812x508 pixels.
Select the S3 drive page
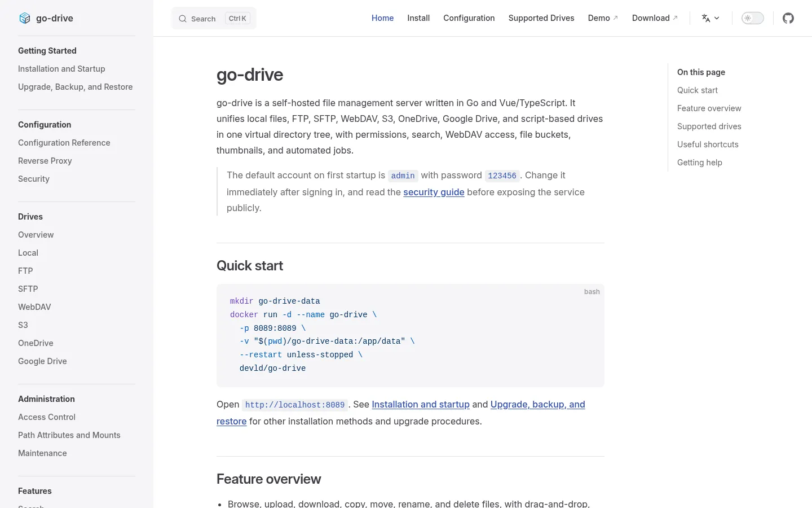point(23,325)
